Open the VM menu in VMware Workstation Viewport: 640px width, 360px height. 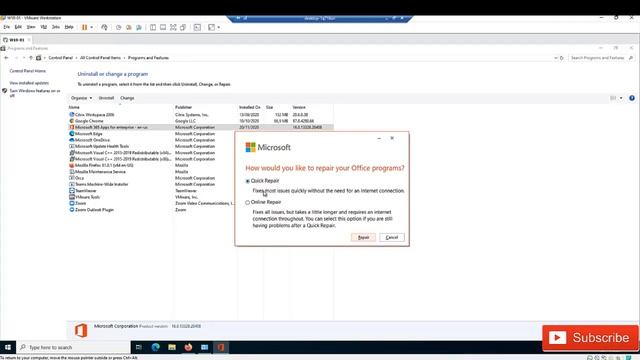pyautogui.click(x=44, y=27)
